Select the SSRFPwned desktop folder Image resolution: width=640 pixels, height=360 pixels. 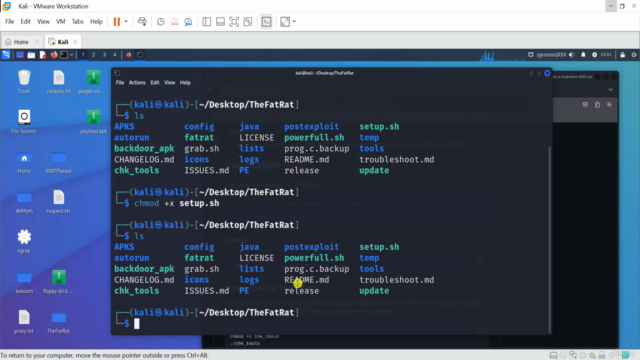pyautogui.click(x=58, y=162)
